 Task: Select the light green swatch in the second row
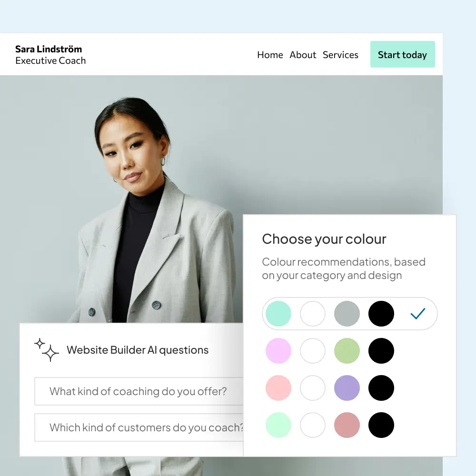(x=347, y=351)
